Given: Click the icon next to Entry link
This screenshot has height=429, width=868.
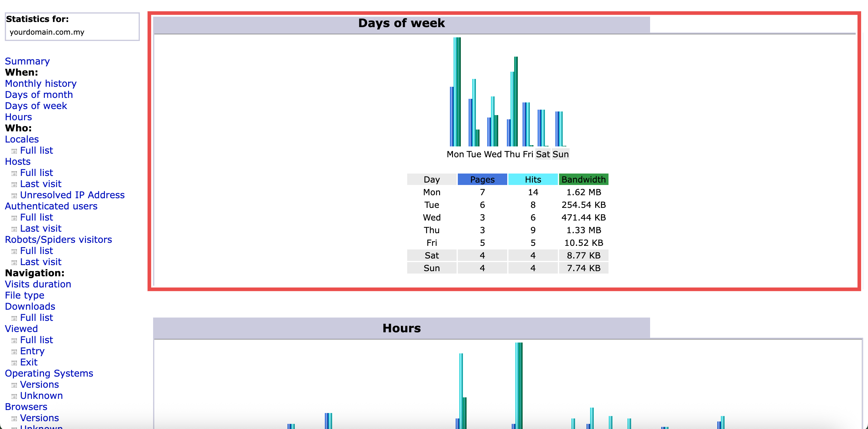Looking at the screenshot, I should click(14, 352).
